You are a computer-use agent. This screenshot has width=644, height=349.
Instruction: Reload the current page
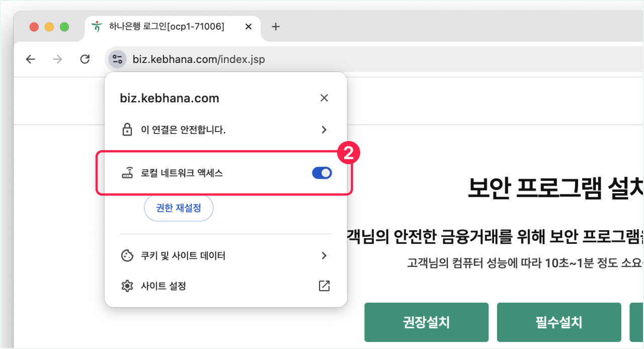pyautogui.click(x=85, y=59)
